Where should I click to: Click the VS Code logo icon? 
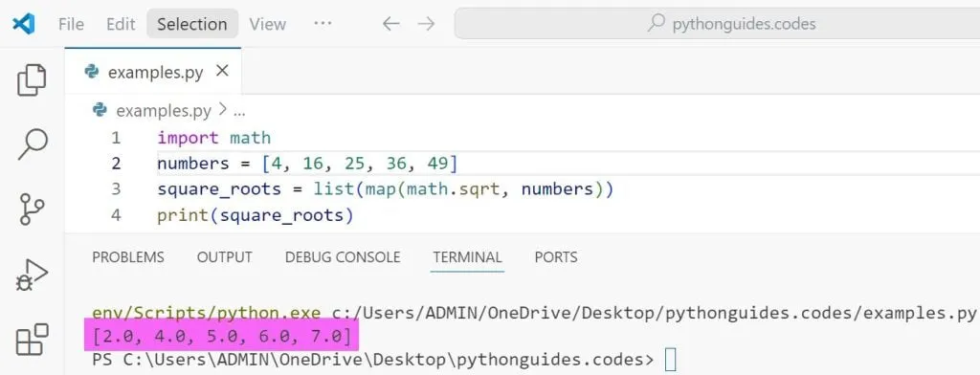pyautogui.click(x=24, y=24)
